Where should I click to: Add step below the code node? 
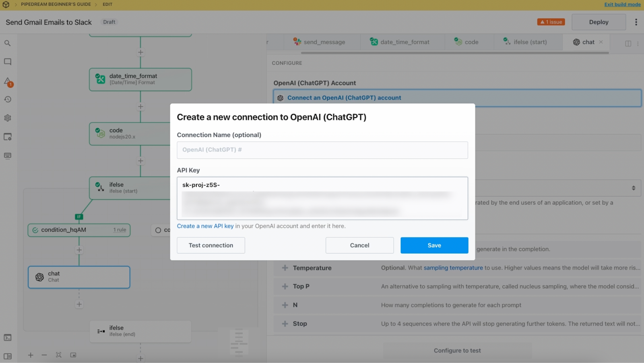[140, 161]
